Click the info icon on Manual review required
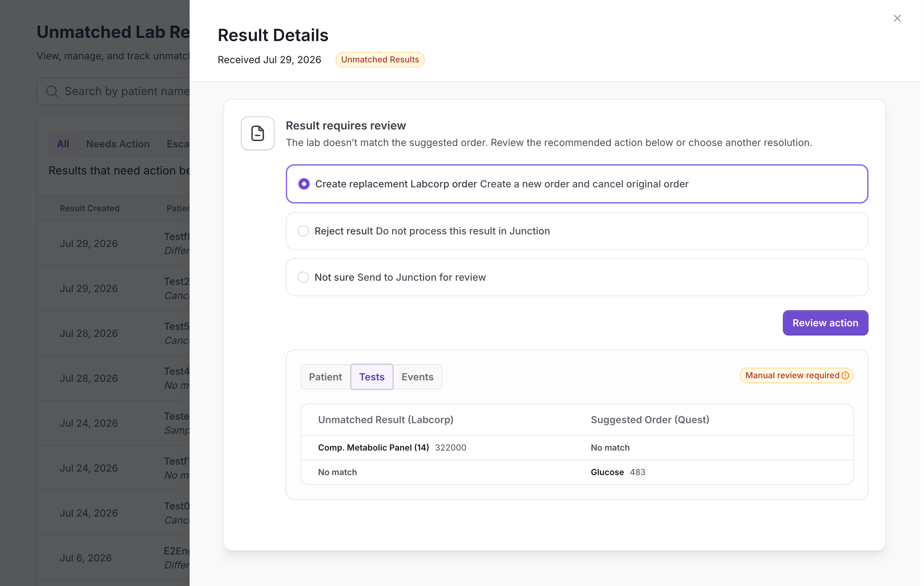The width and height of the screenshot is (924, 586). pos(845,375)
